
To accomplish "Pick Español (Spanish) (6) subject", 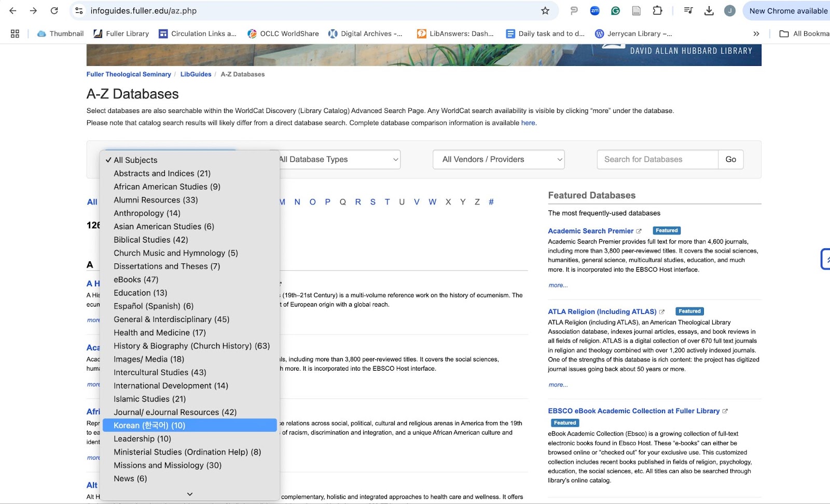I will [190, 306].
